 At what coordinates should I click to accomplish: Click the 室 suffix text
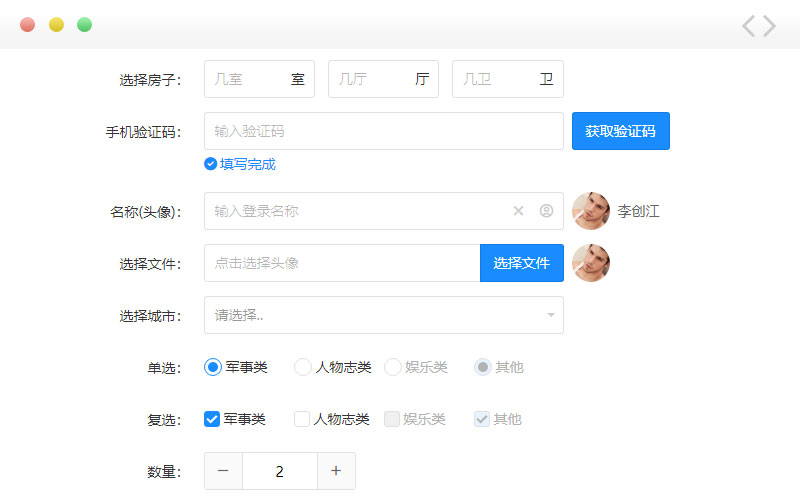coord(298,79)
